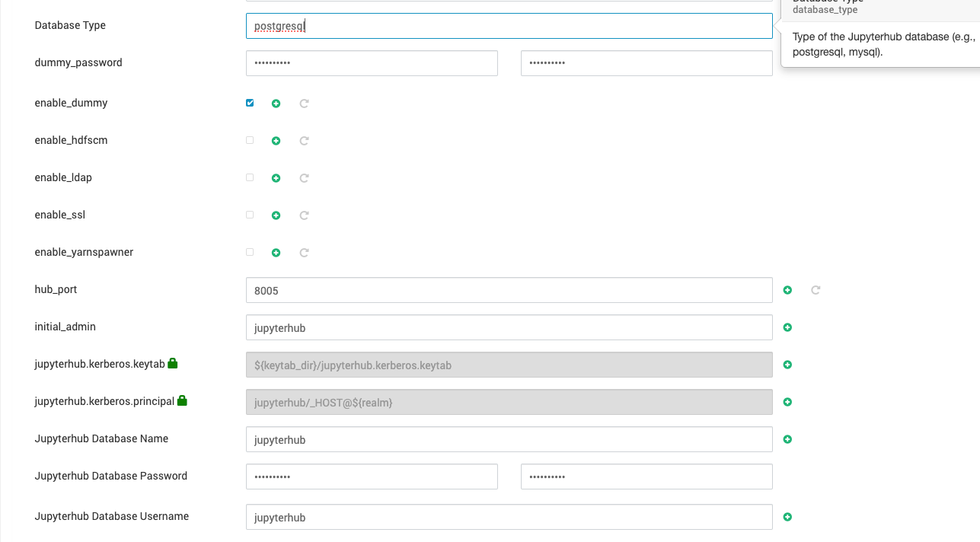Click undo arrow icon next to hub_port field

[x=816, y=290]
